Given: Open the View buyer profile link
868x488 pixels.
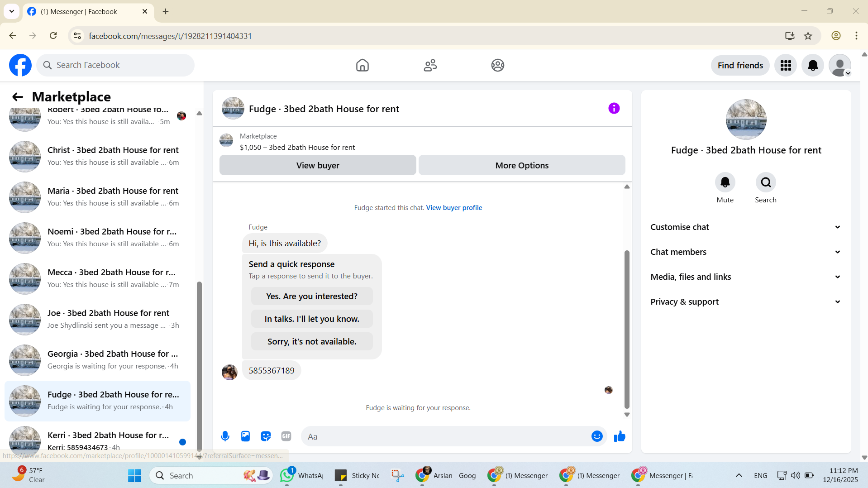Looking at the screenshot, I should click(454, 208).
